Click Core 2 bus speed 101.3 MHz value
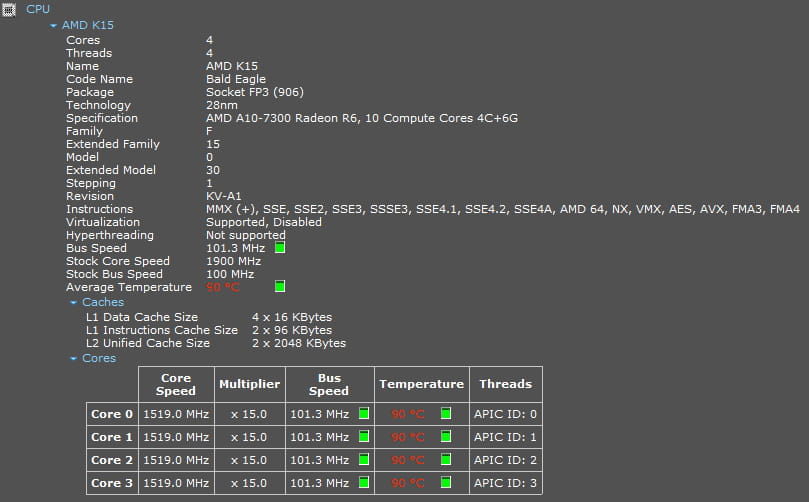The image size is (809, 502). 319,460
